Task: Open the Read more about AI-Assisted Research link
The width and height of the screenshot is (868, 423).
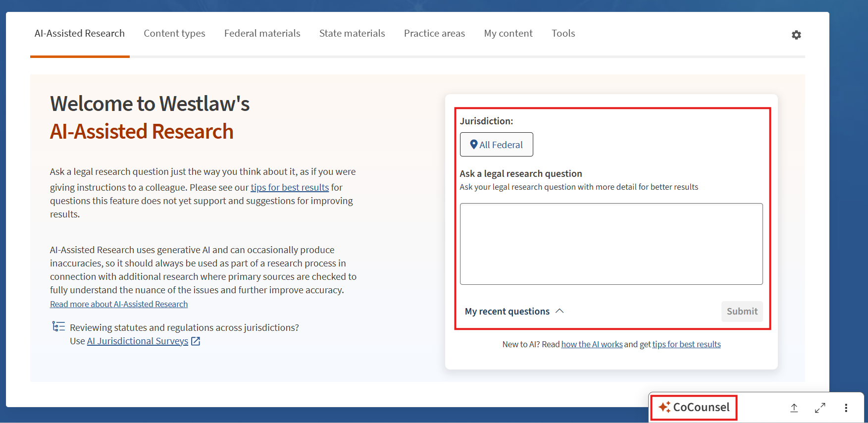Action: [x=119, y=304]
